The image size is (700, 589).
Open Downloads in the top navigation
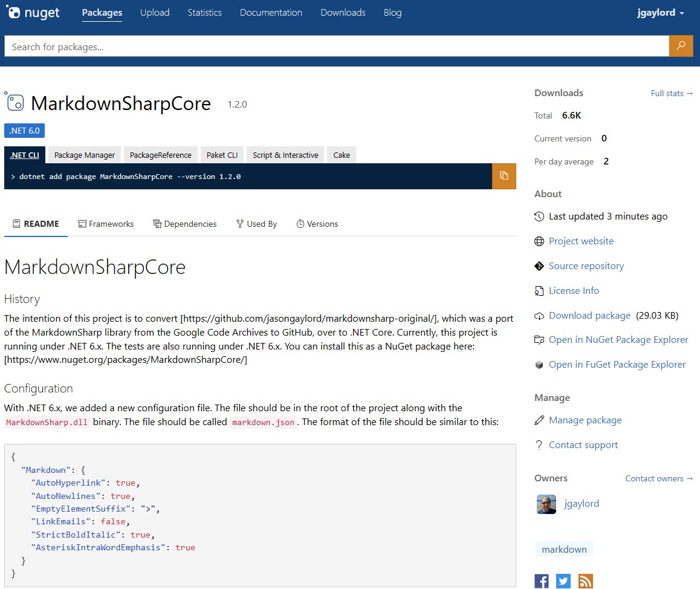pos(343,13)
